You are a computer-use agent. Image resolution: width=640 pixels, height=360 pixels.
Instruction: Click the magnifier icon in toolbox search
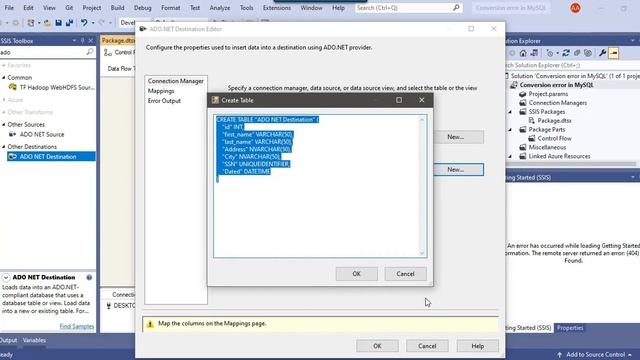click(90, 52)
